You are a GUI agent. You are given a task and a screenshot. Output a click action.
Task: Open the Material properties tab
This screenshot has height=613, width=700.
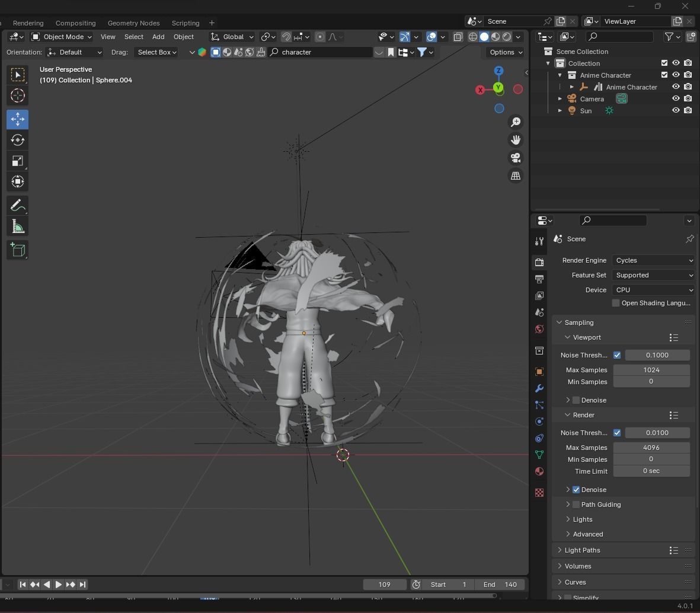[539, 471]
